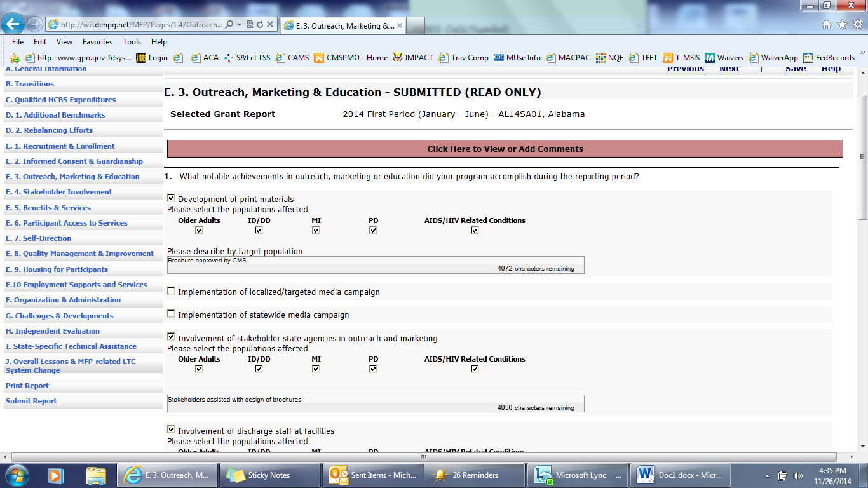868x488 pixels.
Task: Toggle PD under Development of print materials
Action: click(x=373, y=230)
